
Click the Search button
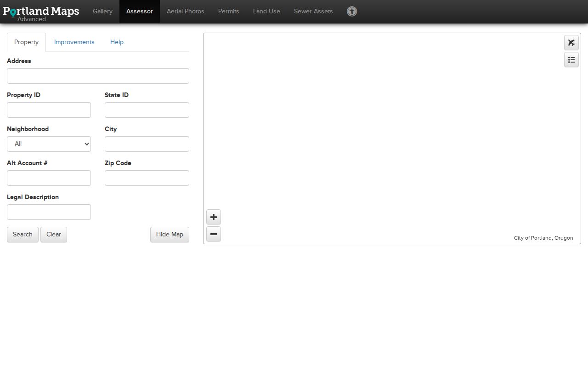click(x=23, y=235)
